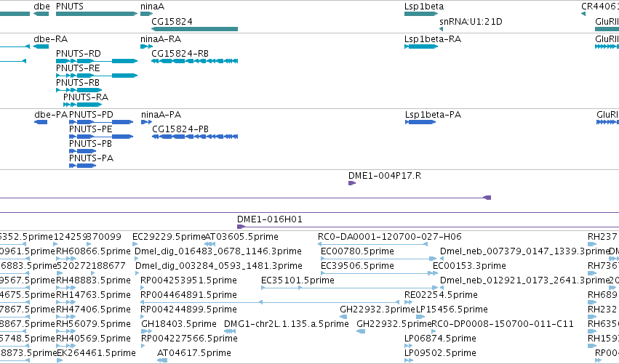Image resolution: width=619 pixels, height=364 pixels.
Task: Select the snRNA:U1:21D gene label
Action: tap(471, 21)
